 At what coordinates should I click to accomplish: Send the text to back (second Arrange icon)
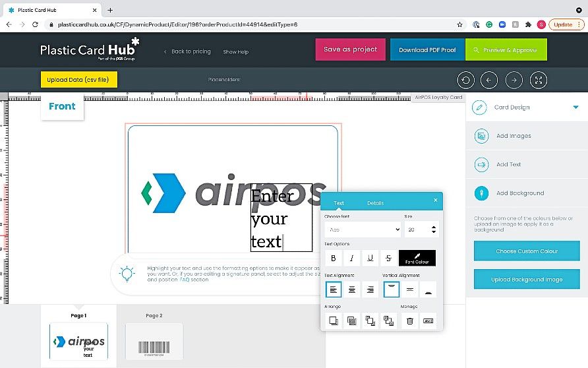coord(352,321)
